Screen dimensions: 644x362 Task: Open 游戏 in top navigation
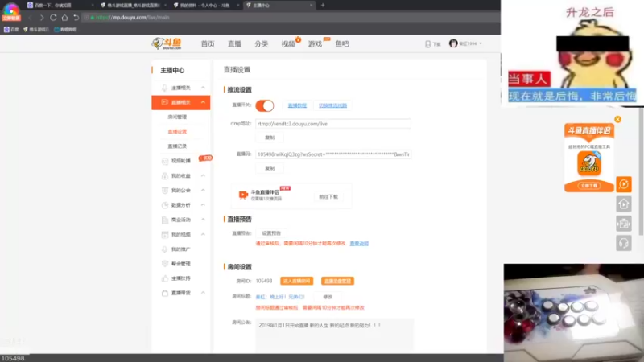[315, 44]
